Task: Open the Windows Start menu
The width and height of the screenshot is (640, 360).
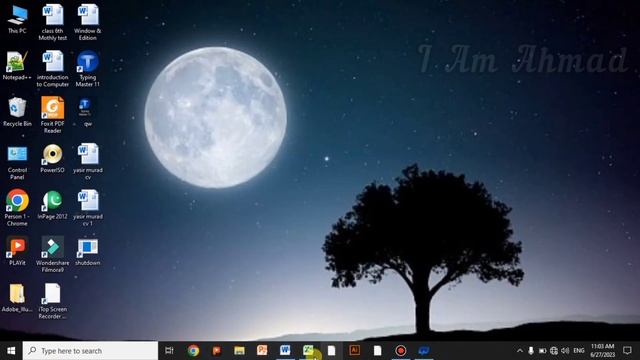Action: click(11, 351)
